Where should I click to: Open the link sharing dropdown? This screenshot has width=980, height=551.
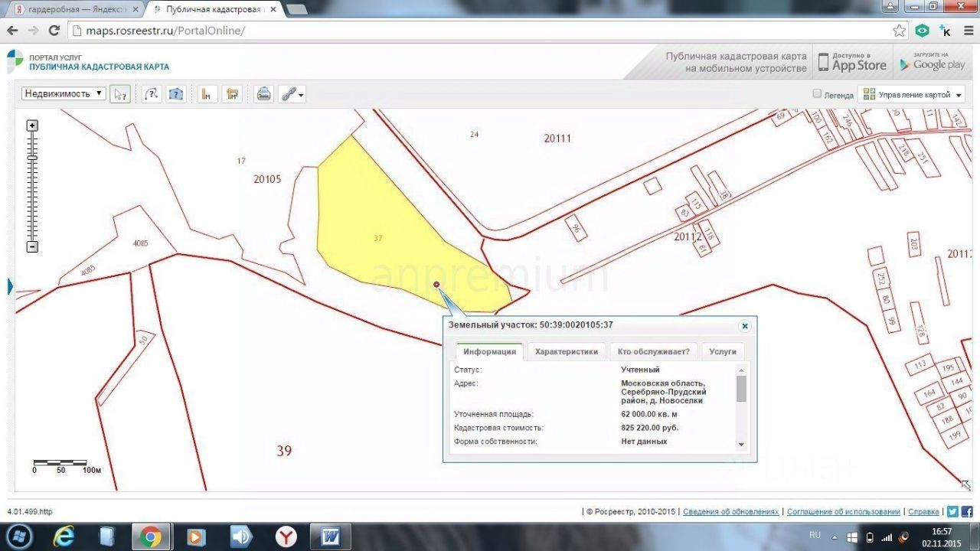(292, 94)
